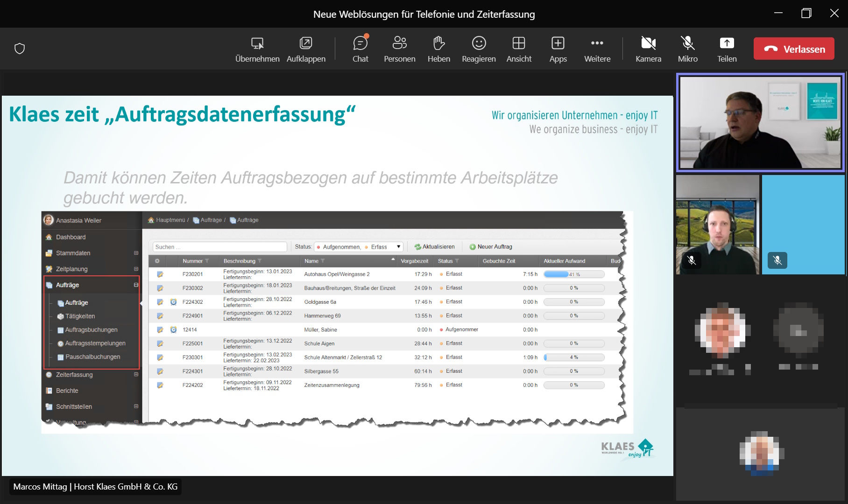848x504 pixels.
Task: Click the Hauptmenü breadcrumb home link
Action: click(x=167, y=220)
